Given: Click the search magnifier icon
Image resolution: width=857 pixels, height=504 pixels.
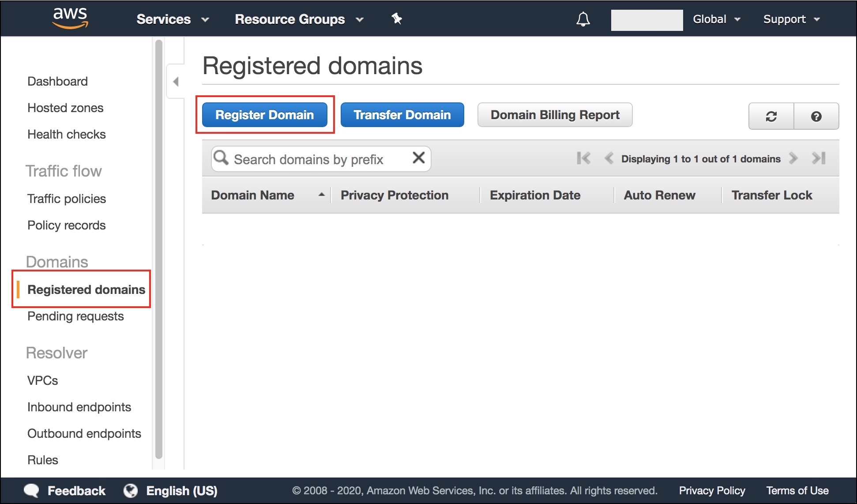Looking at the screenshot, I should (x=221, y=158).
